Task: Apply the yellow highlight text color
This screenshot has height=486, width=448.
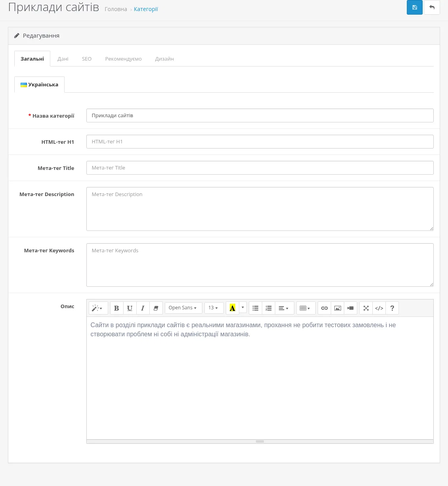Action: point(233,308)
